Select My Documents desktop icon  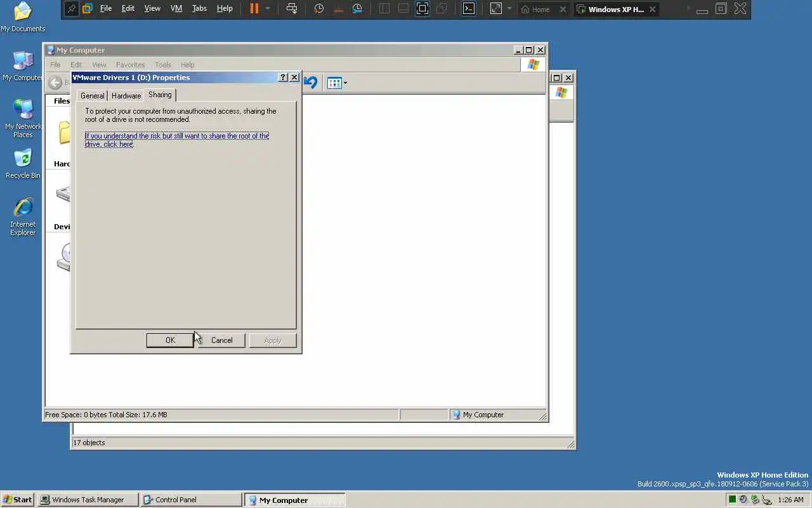pyautogui.click(x=23, y=17)
